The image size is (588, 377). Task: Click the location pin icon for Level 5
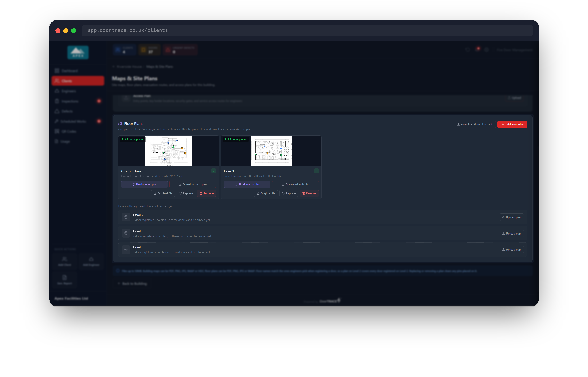coord(126,249)
